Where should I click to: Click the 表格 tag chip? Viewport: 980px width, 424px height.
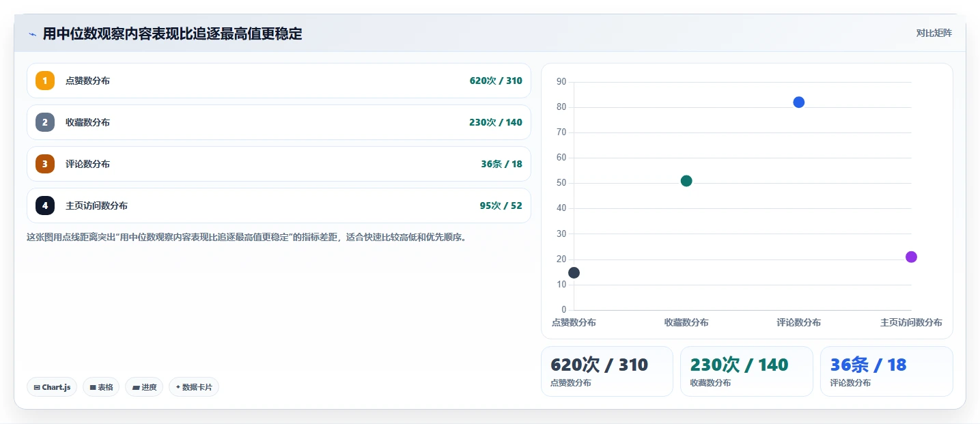[101, 387]
